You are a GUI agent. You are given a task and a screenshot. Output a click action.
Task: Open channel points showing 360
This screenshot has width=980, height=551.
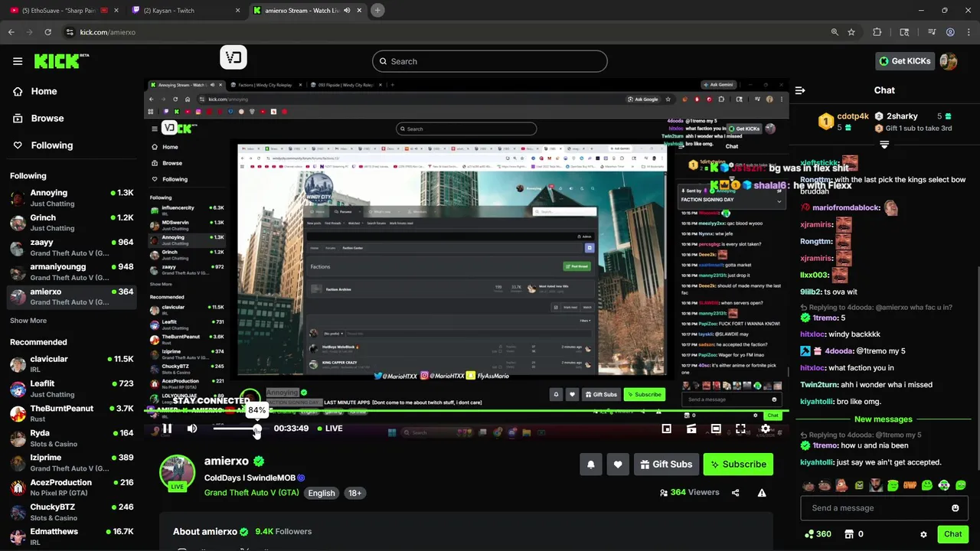coord(818,534)
